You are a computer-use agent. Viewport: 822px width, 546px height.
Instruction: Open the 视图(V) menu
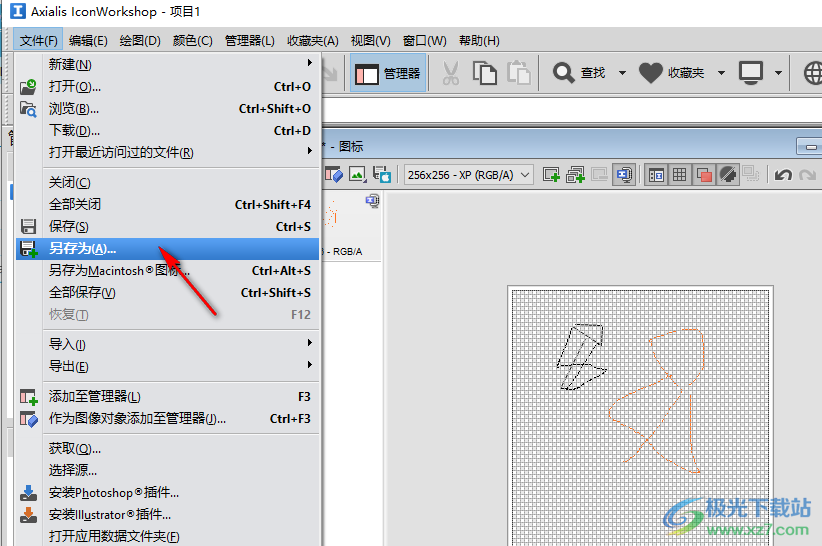click(x=370, y=41)
